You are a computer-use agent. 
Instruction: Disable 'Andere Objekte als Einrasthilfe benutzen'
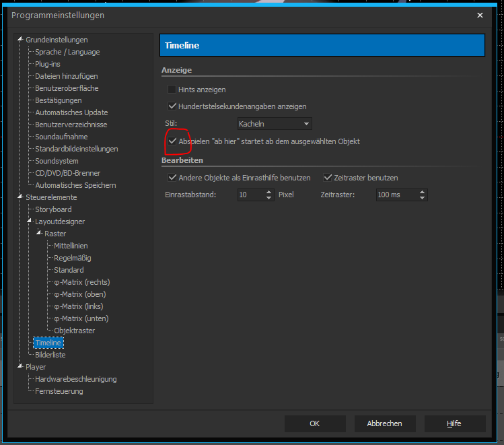(172, 178)
